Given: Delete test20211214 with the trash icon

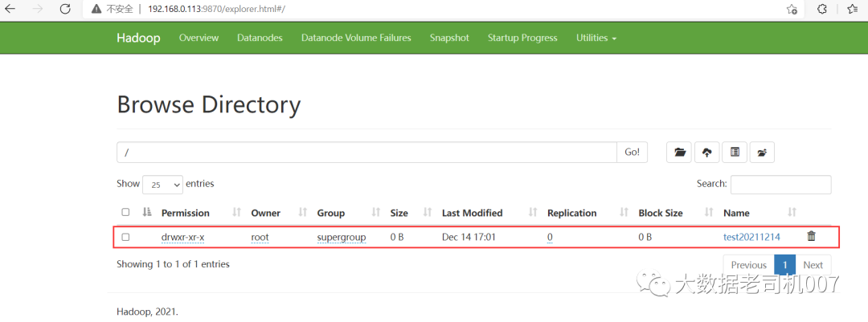Looking at the screenshot, I should tap(811, 237).
